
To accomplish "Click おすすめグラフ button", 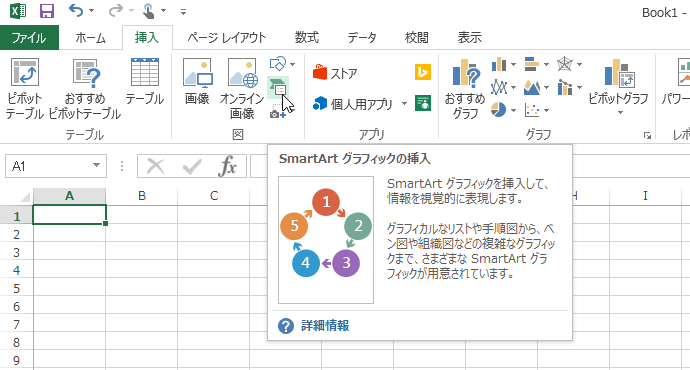I will (465, 89).
